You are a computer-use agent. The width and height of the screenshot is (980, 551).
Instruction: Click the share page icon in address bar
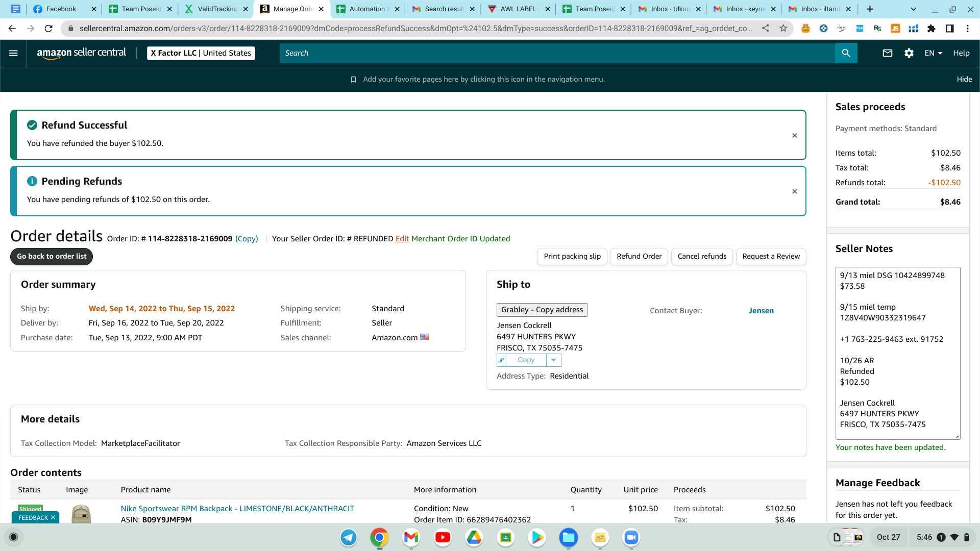(x=766, y=29)
